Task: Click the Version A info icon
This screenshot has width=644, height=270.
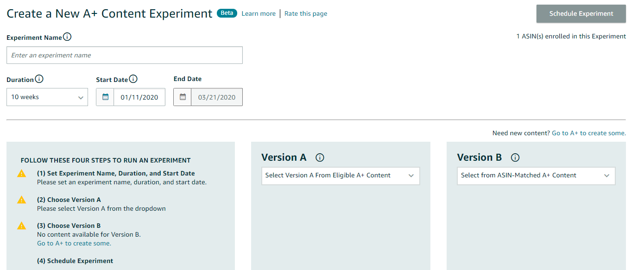Action: (x=320, y=157)
